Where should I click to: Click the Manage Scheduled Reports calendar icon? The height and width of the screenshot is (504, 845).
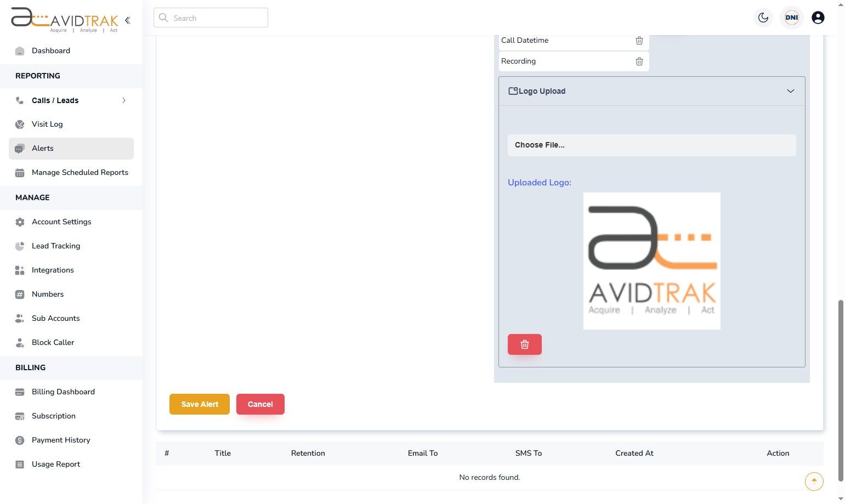point(20,173)
